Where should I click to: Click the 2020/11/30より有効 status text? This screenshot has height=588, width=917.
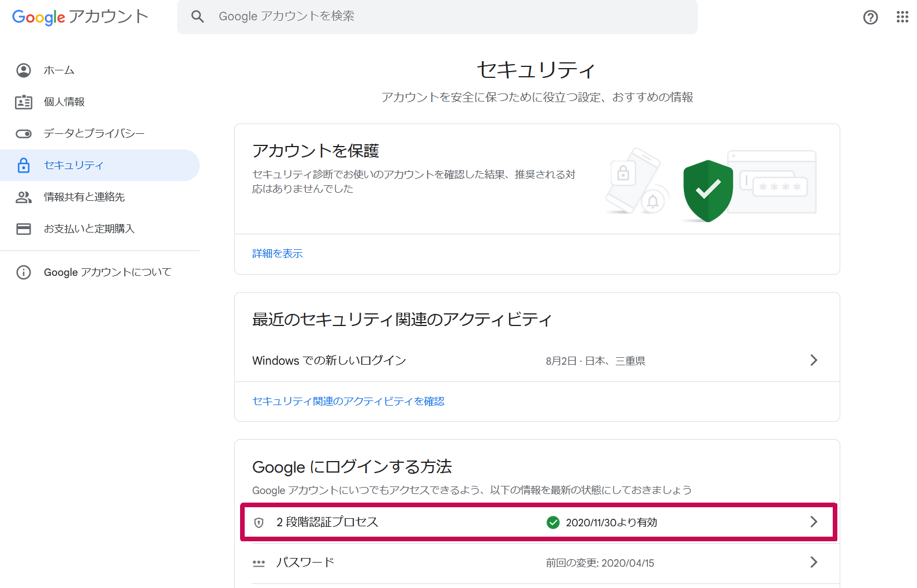click(612, 523)
